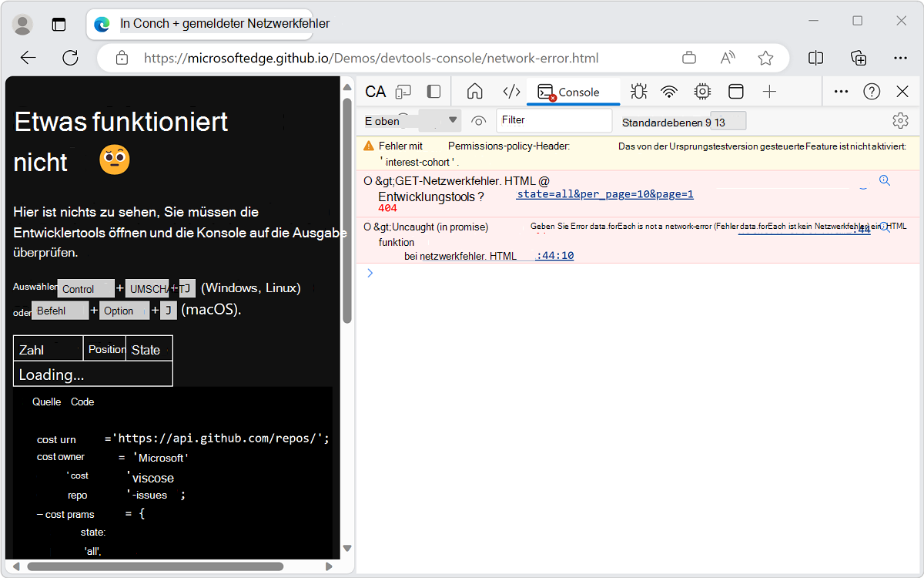This screenshot has height=578, width=924.
Task: Open the state=all&per_page=10&page=1 request link
Action: 604,193
